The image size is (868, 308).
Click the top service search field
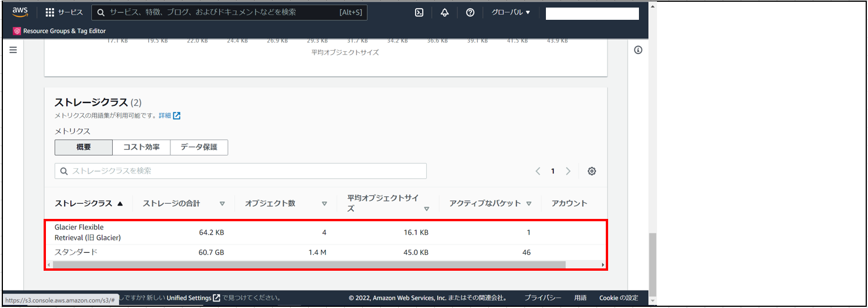point(230,12)
